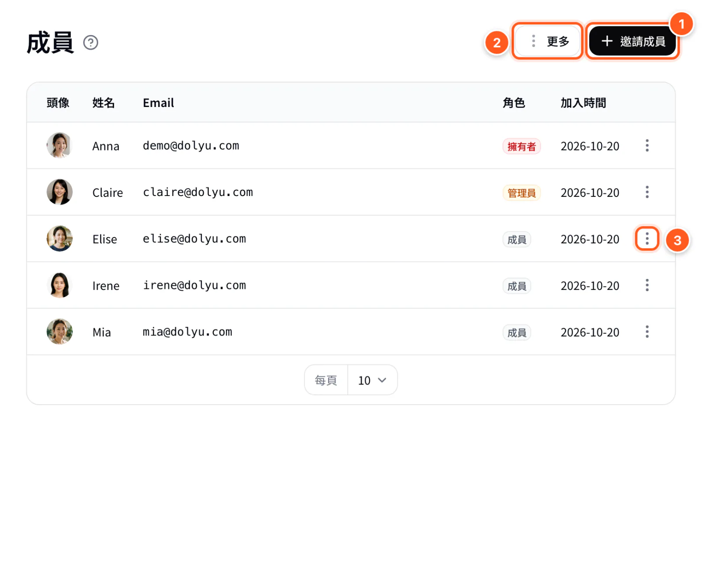This screenshot has width=702, height=588.
Task: Click the join date 2026-10-20 in Anna's row
Action: [590, 146]
